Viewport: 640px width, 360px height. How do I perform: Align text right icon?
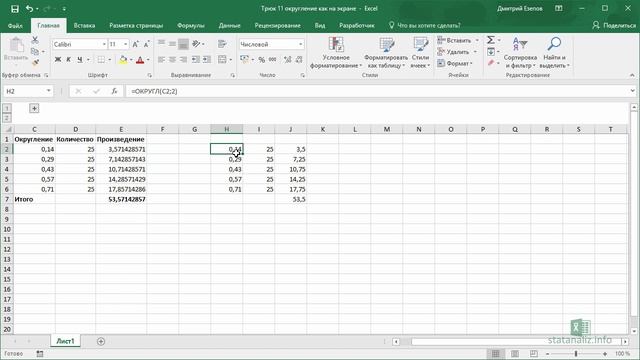pos(184,60)
